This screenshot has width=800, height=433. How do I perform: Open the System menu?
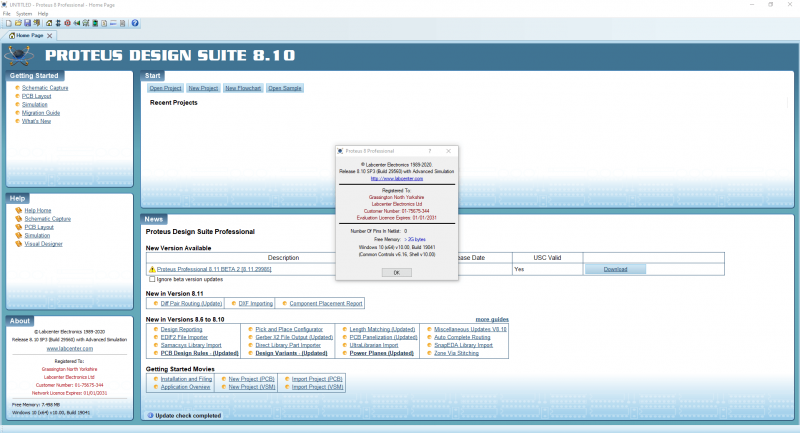pos(24,14)
